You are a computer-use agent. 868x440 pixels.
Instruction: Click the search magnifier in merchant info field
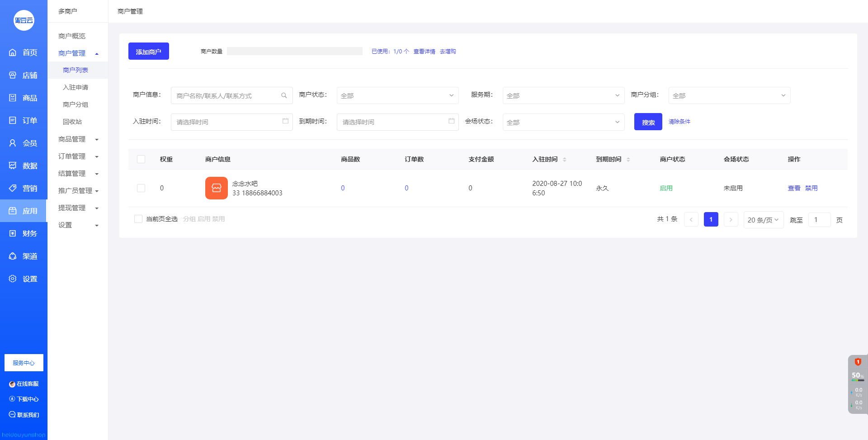click(284, 95)
